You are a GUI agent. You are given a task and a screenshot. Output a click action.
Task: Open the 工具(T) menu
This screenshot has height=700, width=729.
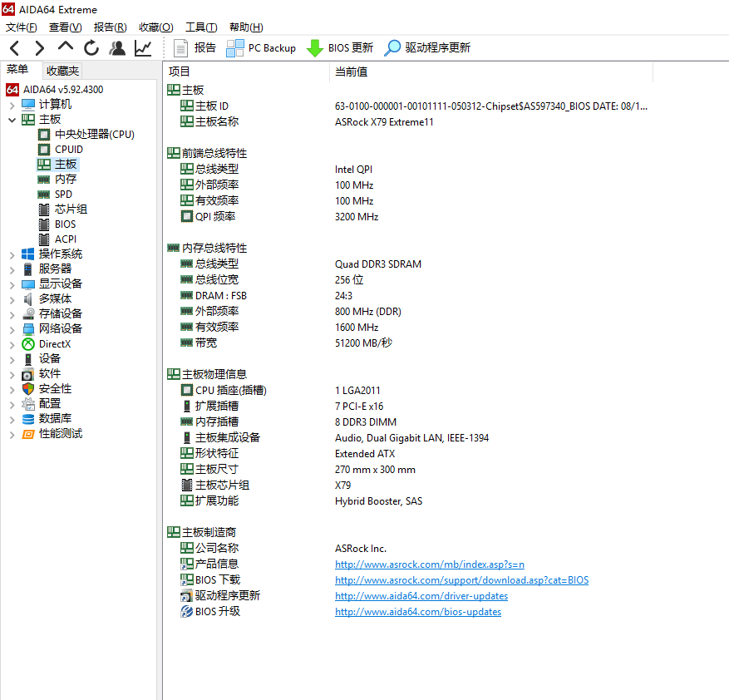[201, 27]
